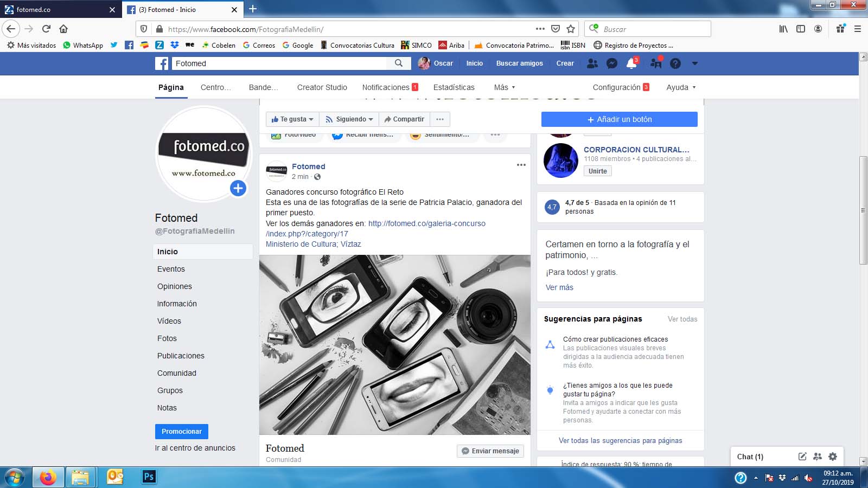
Task: Click the Facebook search magnifier icon
Action: (399, 63)
